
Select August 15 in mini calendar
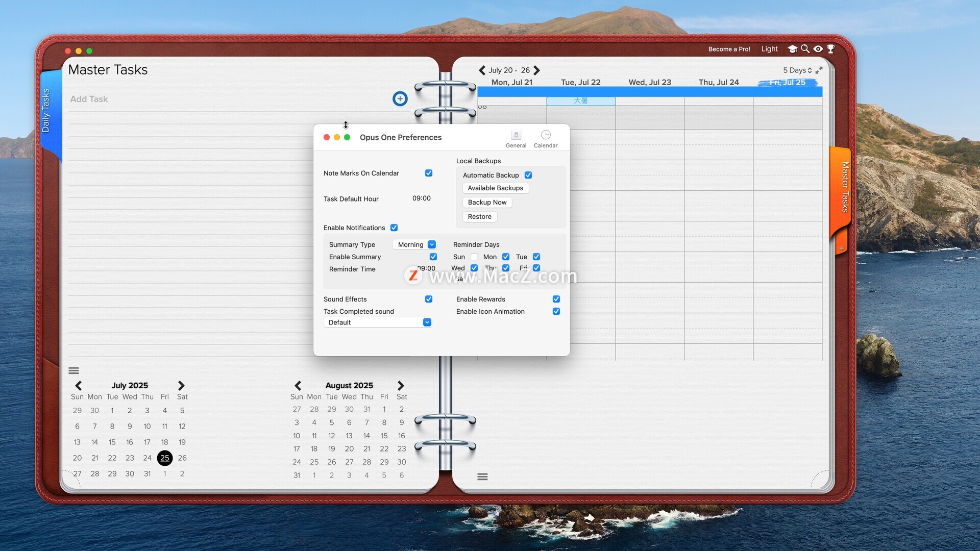click(x=384, y=436)
